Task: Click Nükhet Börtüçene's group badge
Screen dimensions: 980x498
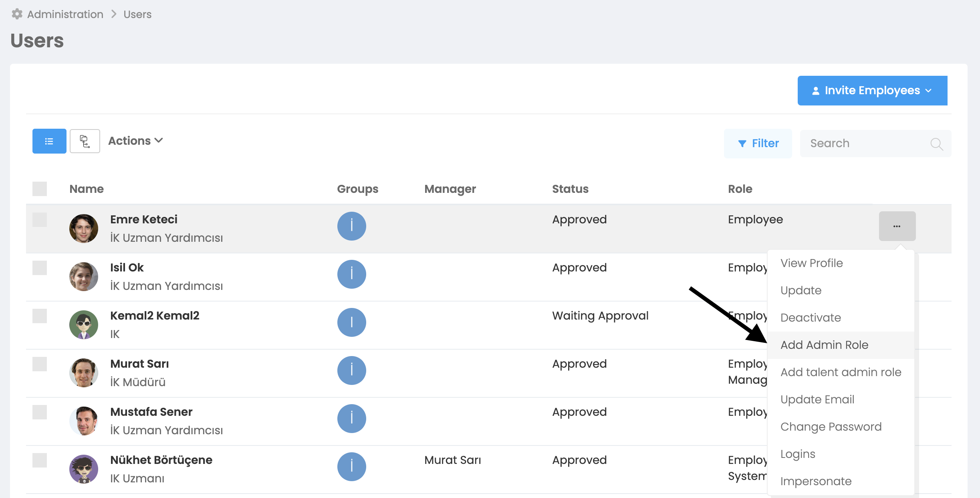Action: coord(351,467)
